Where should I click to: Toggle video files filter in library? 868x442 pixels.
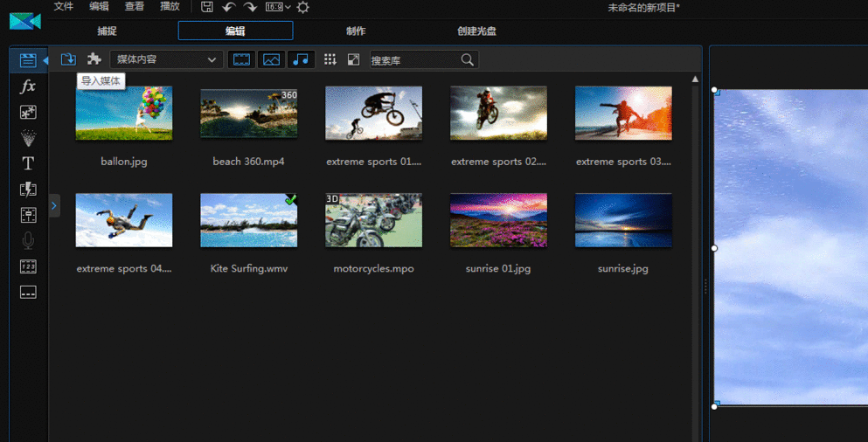pyautogui.click(x=241, y=59)
